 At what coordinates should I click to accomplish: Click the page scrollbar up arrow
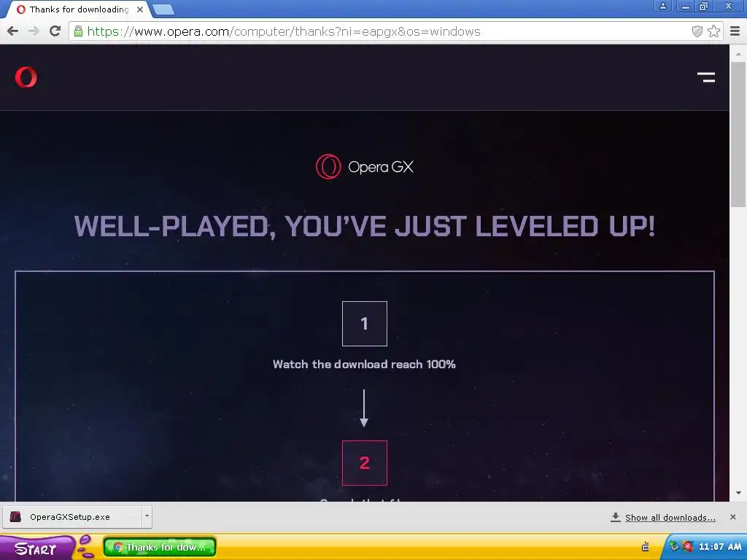(738, 54)
